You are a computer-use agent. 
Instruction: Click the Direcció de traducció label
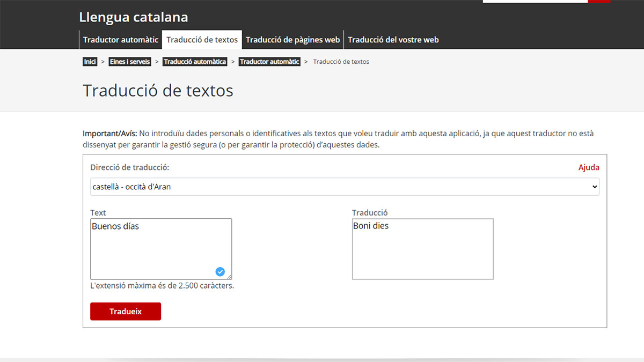pyautogui.click(x=129, y=167)
